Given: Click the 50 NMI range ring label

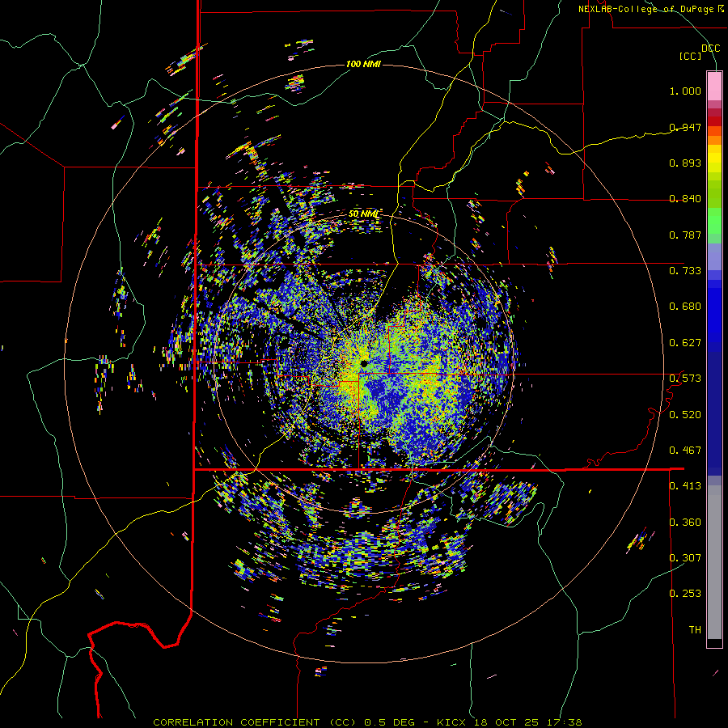Looking at the screenshot, I should [x=363, y=214].
